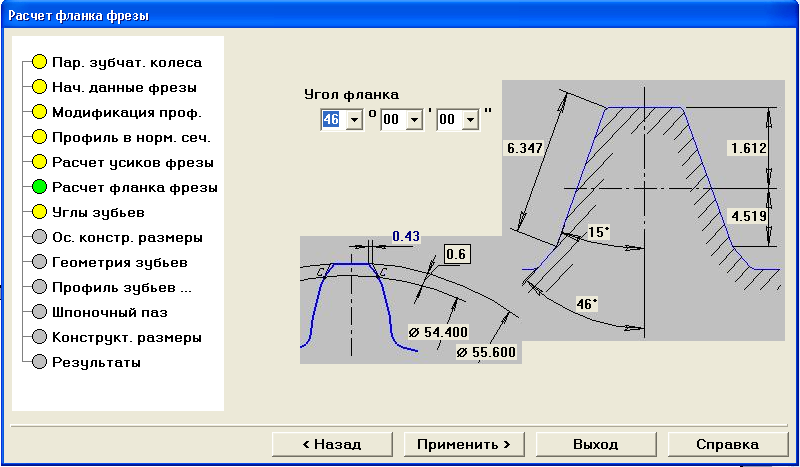
Task: Select Геометрия зубьев step label
Action: pyautogui.click(x=120, y=263)
